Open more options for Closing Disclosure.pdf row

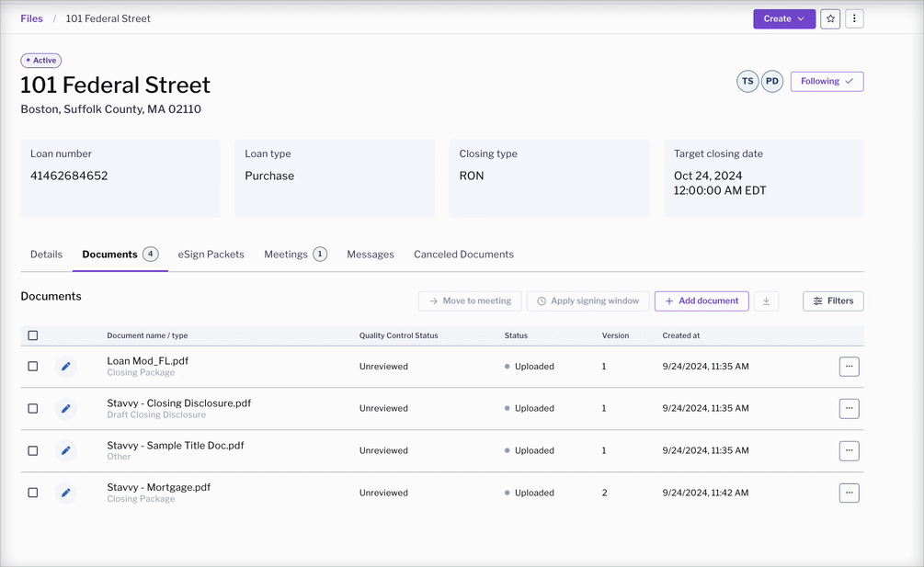pyautogui.click(x=850, y=409)
